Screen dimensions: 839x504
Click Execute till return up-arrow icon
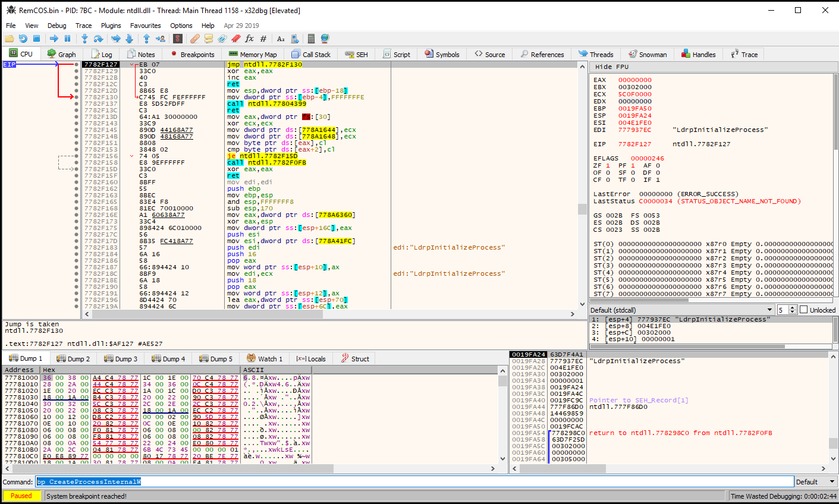pyautogui.click(x=146, y=39)
